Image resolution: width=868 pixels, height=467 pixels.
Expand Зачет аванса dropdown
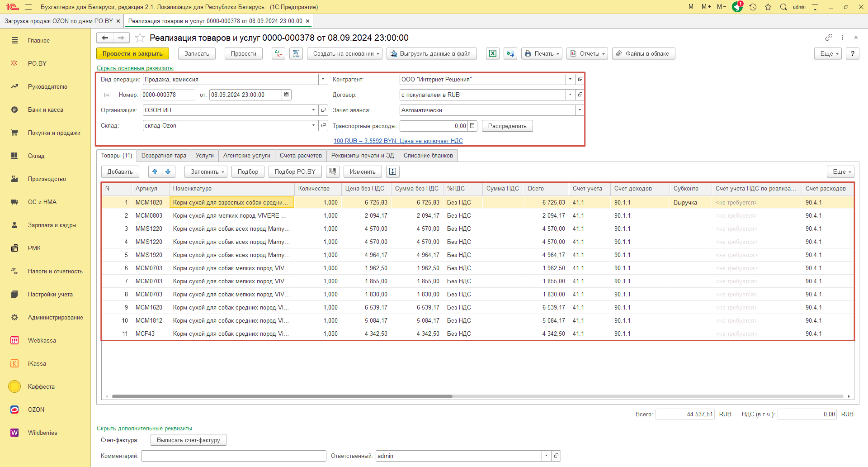point(580,110)
